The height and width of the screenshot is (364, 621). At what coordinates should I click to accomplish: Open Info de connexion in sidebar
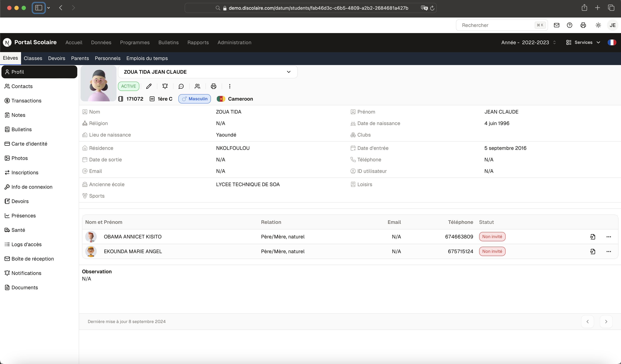[39, 187]
